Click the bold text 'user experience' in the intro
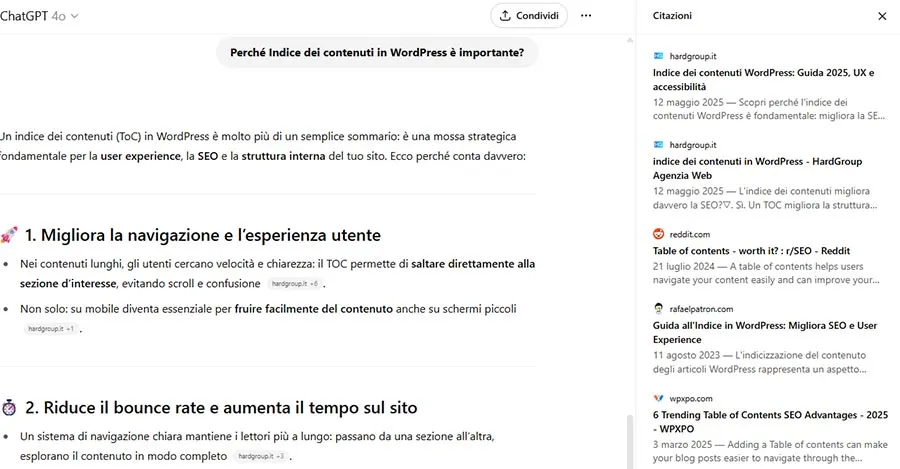The width and height of the screenshot is (900, 469). click(x=140, y=156)
